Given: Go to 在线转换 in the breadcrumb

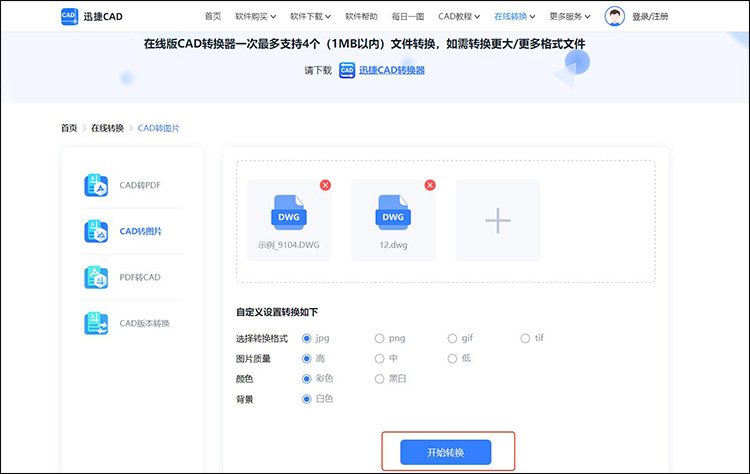Looking at the screenshot, I should click(x=108, y=128).
